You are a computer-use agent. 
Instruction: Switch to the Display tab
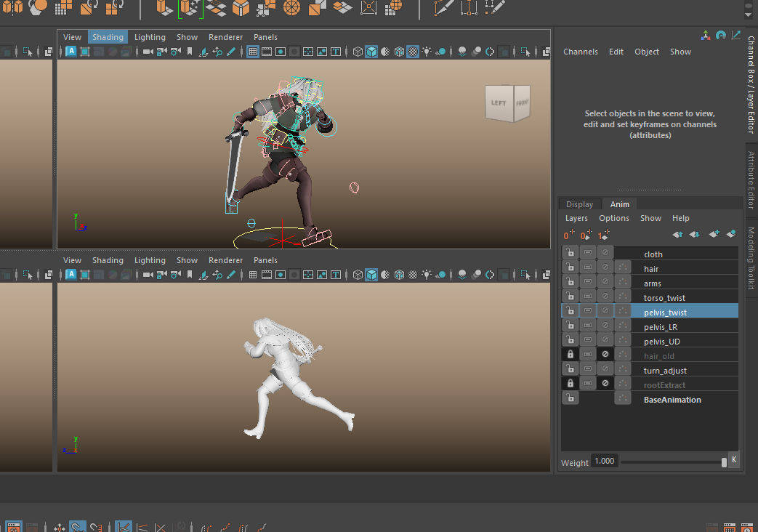pos(579,204)
